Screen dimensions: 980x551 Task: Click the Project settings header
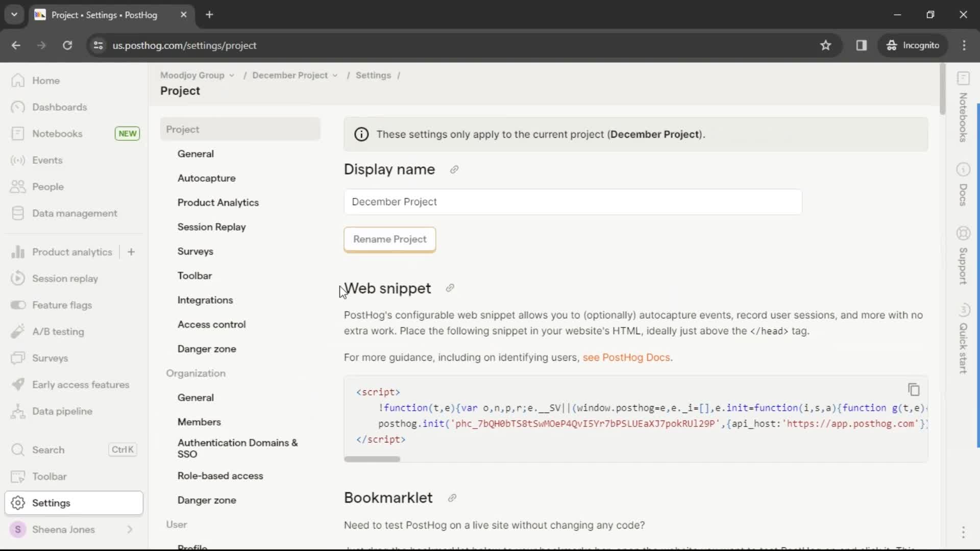pos(240,130)
